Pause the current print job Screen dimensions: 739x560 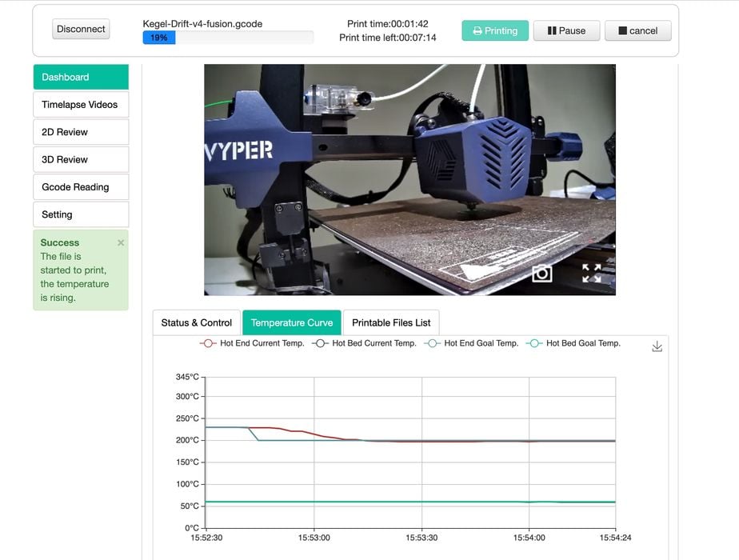coord(566,30)
